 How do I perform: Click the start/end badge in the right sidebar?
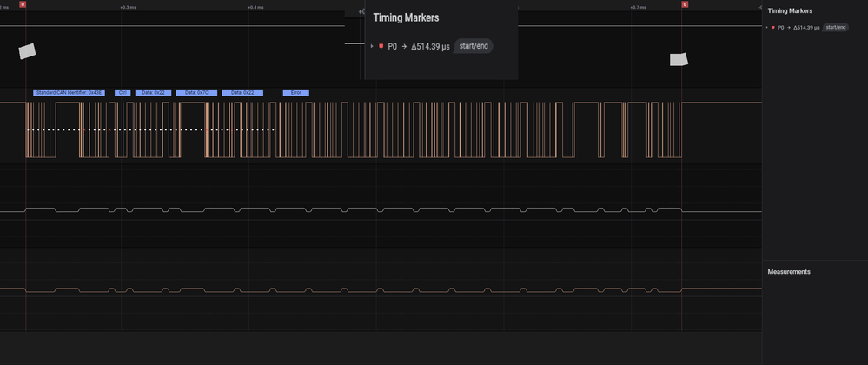[x=835, y=28]
